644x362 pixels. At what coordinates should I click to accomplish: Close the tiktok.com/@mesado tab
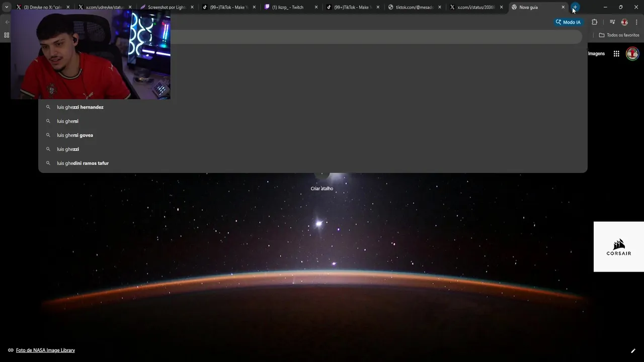click(440, 7)
